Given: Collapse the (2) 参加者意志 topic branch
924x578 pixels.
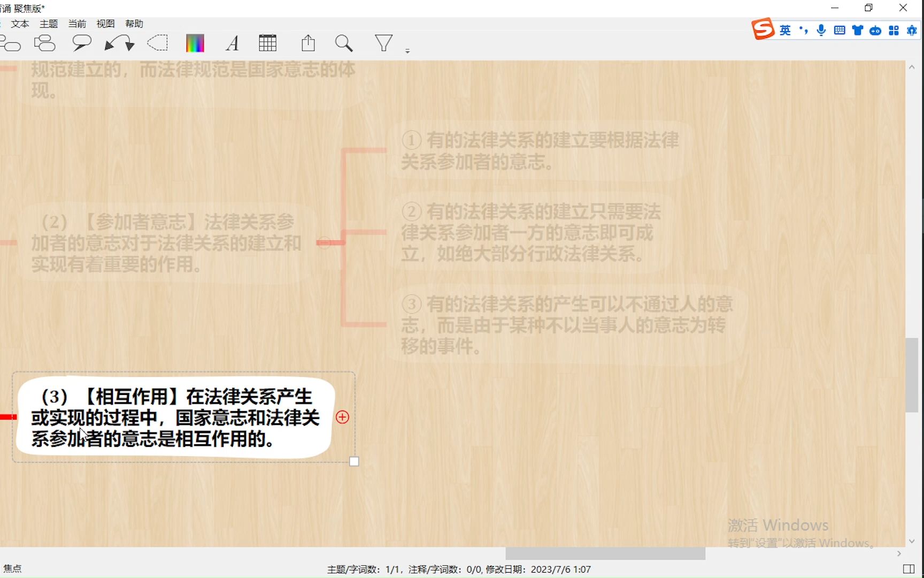Looking at the screenshot, I should (x=324, y=242).
